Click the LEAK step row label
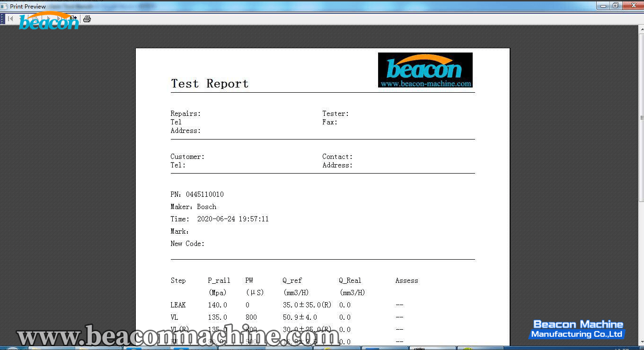 coord(178,305)
